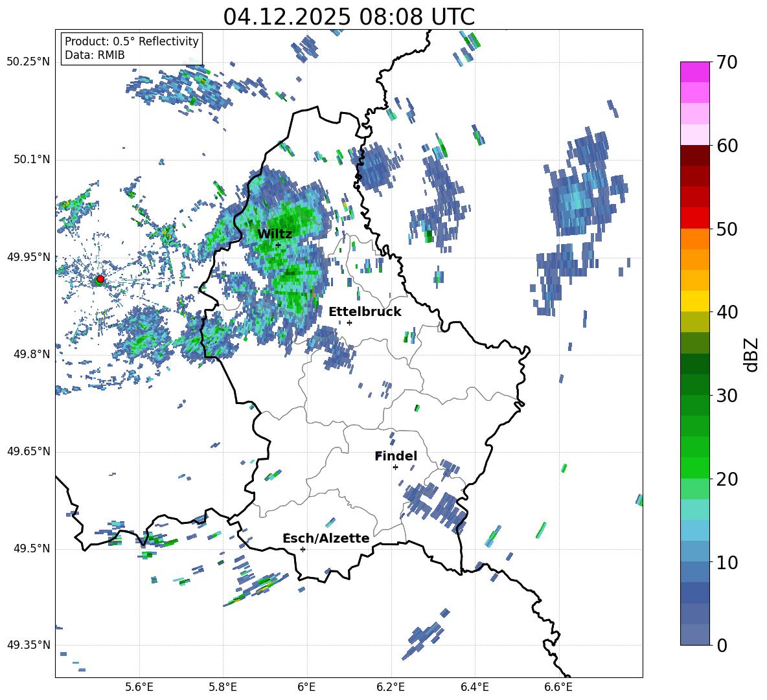Click the magenta top swatch of the colorbar
This screenshot has width=767, height=700.
(x=694, y=73)
